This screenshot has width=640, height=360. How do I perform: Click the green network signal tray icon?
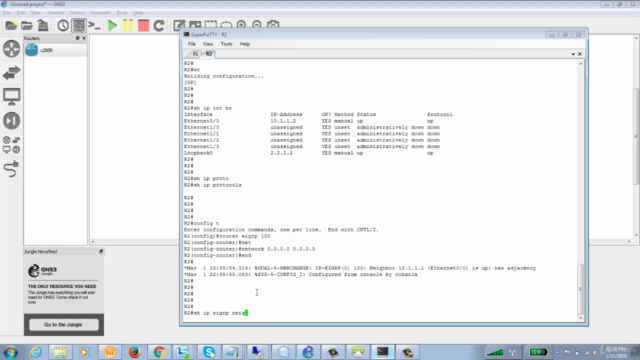[x=495, y=352]
